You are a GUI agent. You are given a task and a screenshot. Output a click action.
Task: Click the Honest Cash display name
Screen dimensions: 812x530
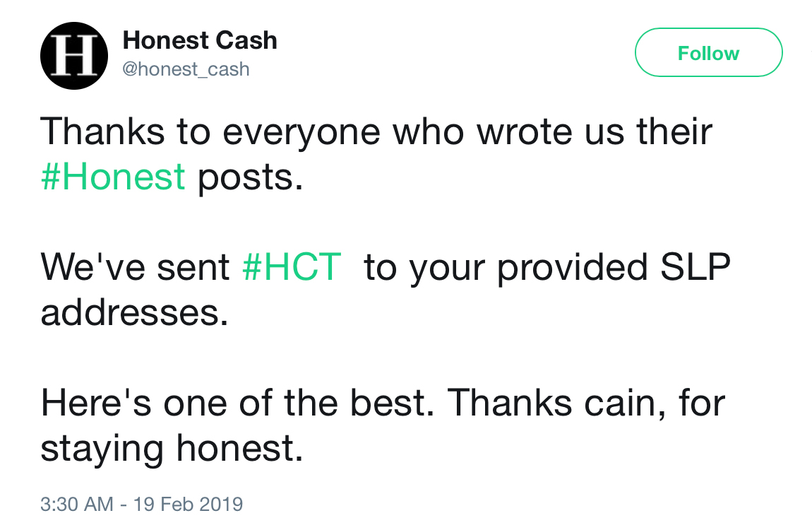(200, 40)
